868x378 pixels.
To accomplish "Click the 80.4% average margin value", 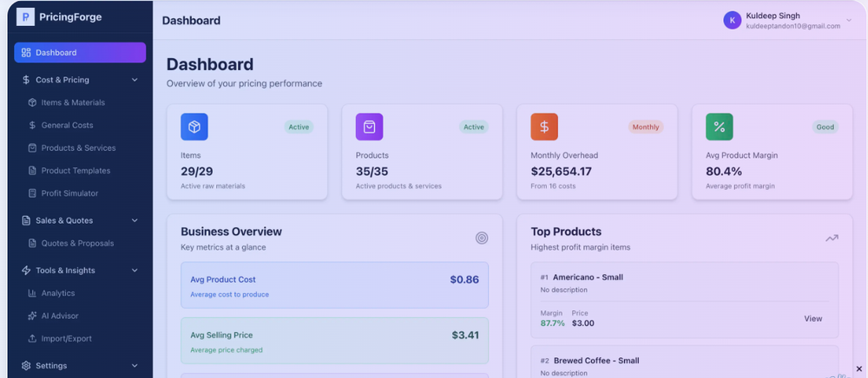I will click(x=724, y=172).
